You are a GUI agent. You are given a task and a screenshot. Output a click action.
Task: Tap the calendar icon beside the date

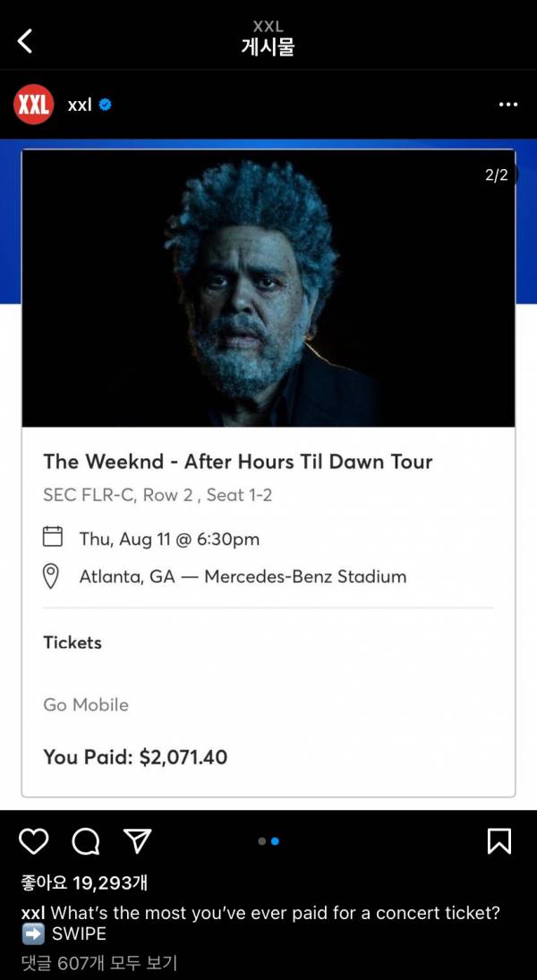click(x=53, y=537)
